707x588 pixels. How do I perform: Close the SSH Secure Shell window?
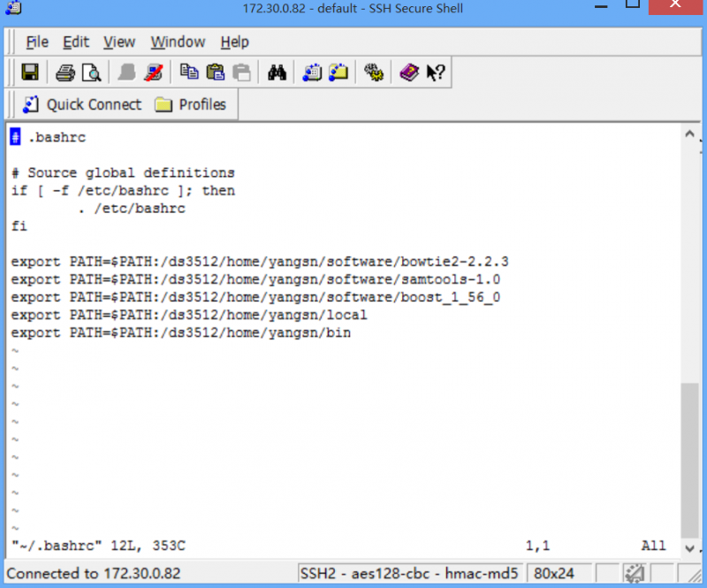(x=675, y=6)
